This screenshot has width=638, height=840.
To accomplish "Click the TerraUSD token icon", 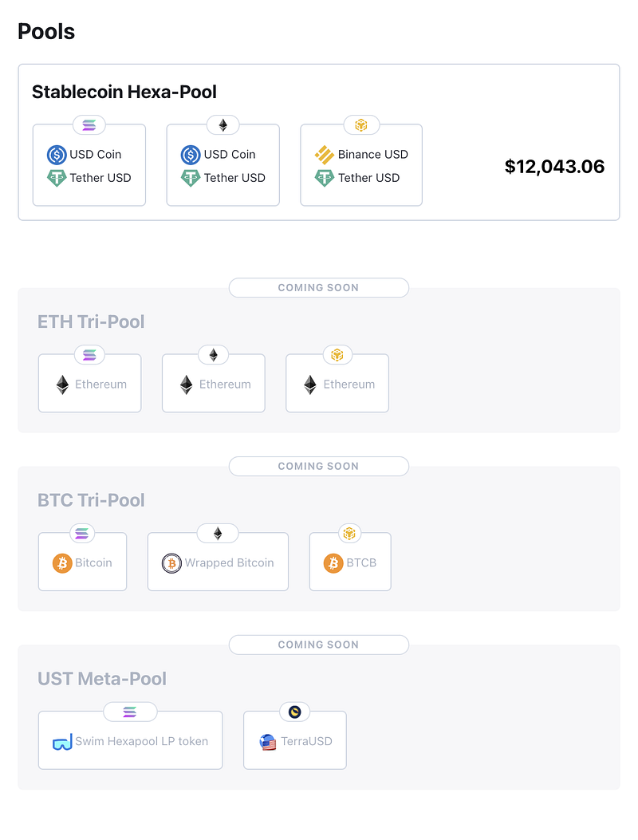I will (x=268, y=742).
